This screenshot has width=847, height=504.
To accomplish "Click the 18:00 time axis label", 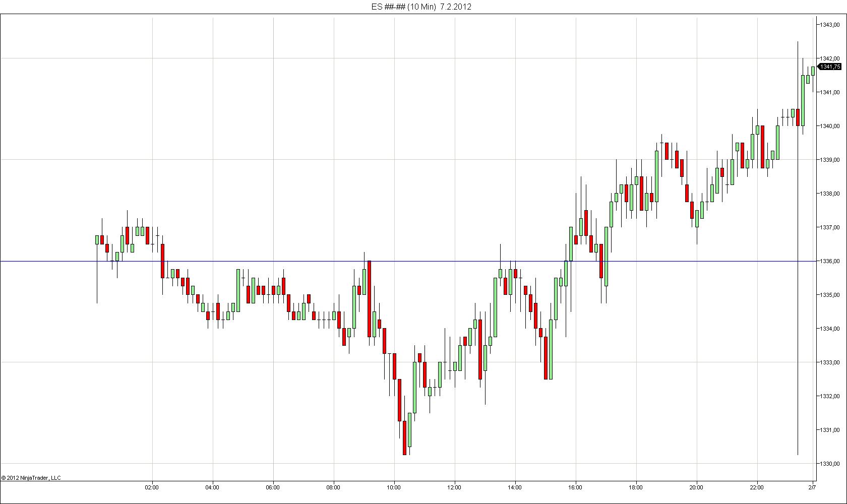I will (x=636, y=487).
